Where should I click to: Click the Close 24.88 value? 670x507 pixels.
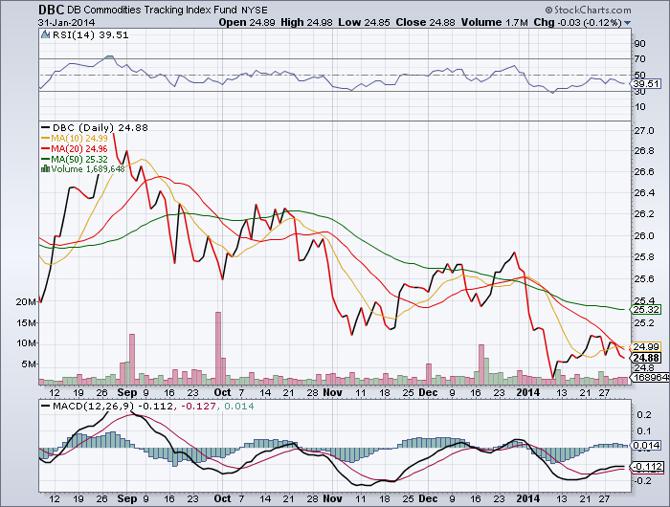[425, 22]
